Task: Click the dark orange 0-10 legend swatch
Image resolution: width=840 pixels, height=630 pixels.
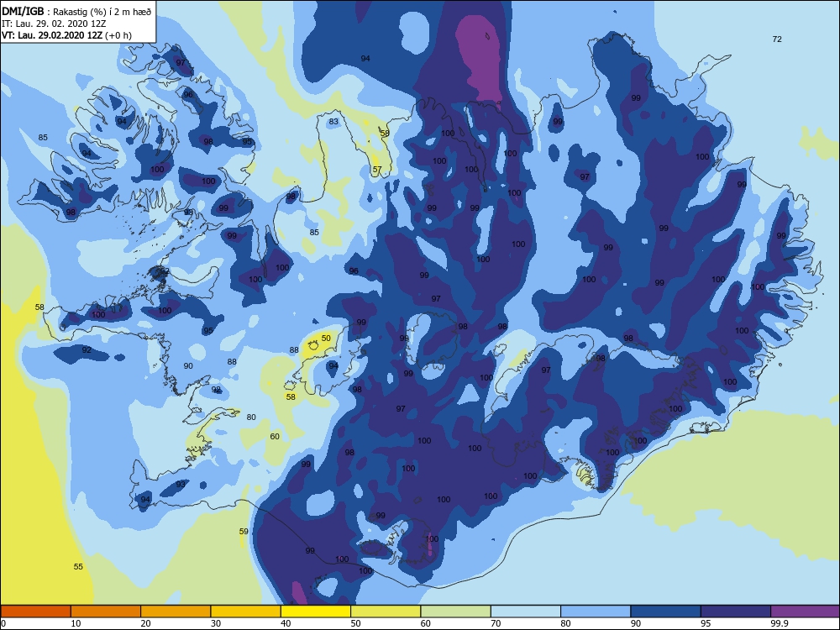Action: (x=35, y=612)
